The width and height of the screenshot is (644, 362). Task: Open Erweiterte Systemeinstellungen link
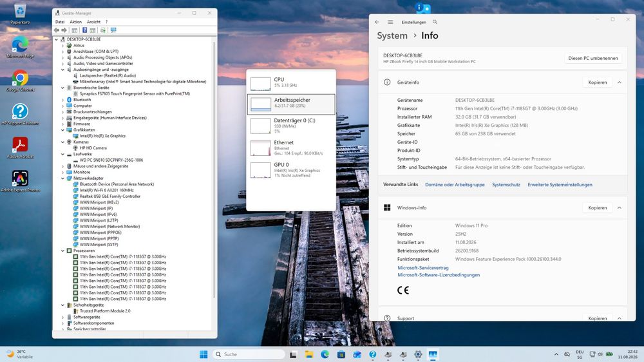(x=560, y=184)
